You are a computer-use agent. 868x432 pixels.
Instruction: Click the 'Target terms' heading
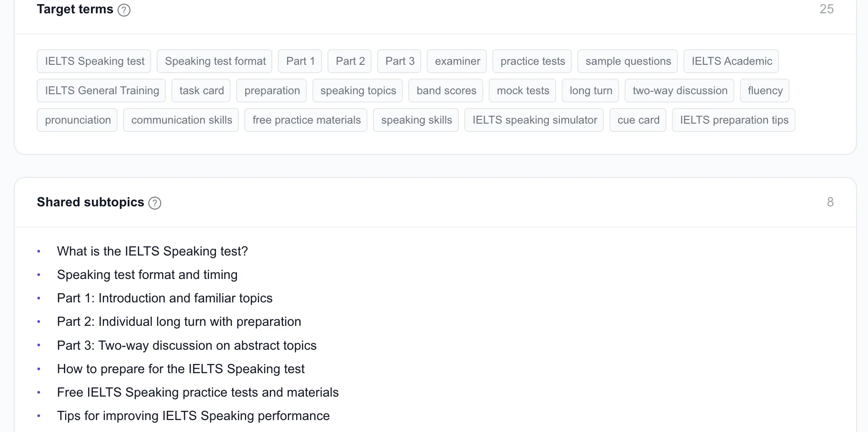point(75,9)
